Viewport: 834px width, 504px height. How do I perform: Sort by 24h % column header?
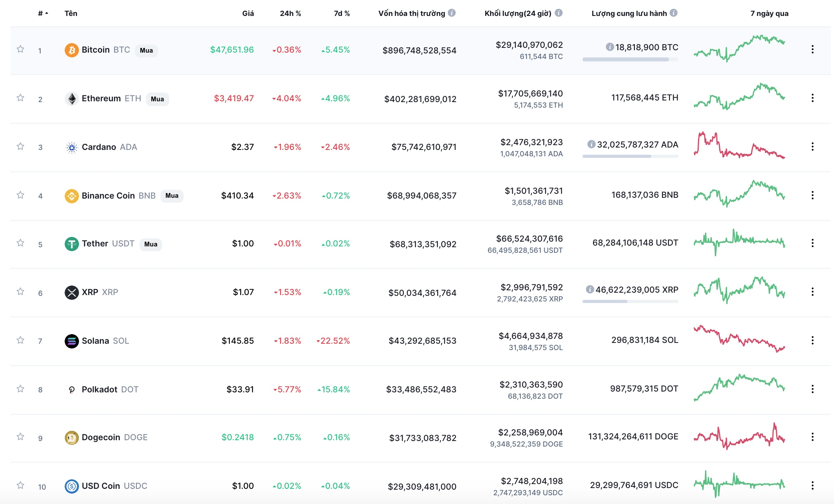[x=291, y=14]
